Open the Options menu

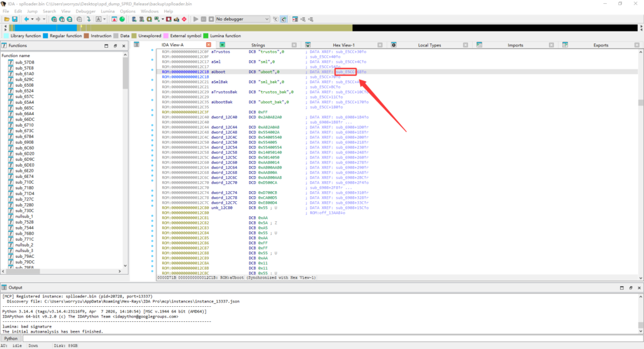pyautogui.click(x=128, y=11)
